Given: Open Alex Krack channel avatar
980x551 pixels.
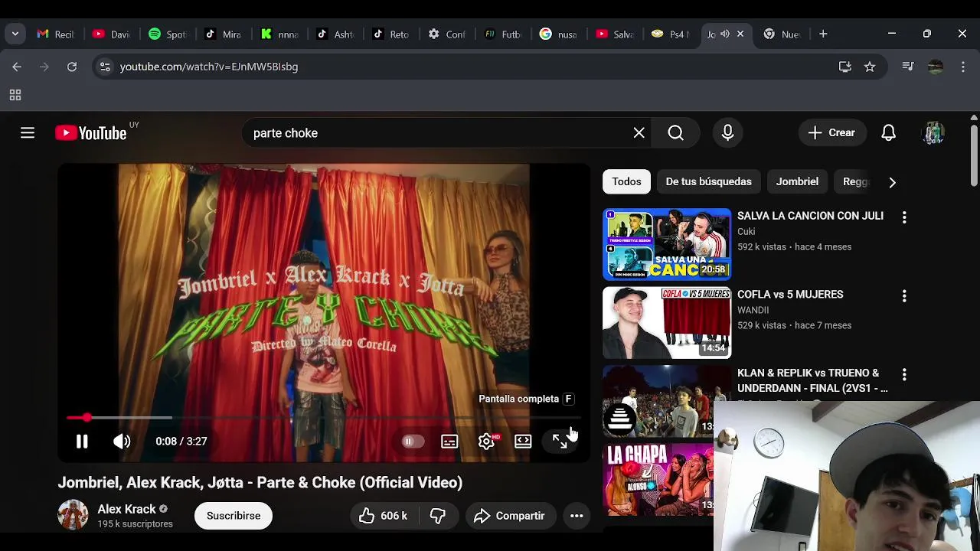Looking at the screenshot, I should (x=73, y=515).
